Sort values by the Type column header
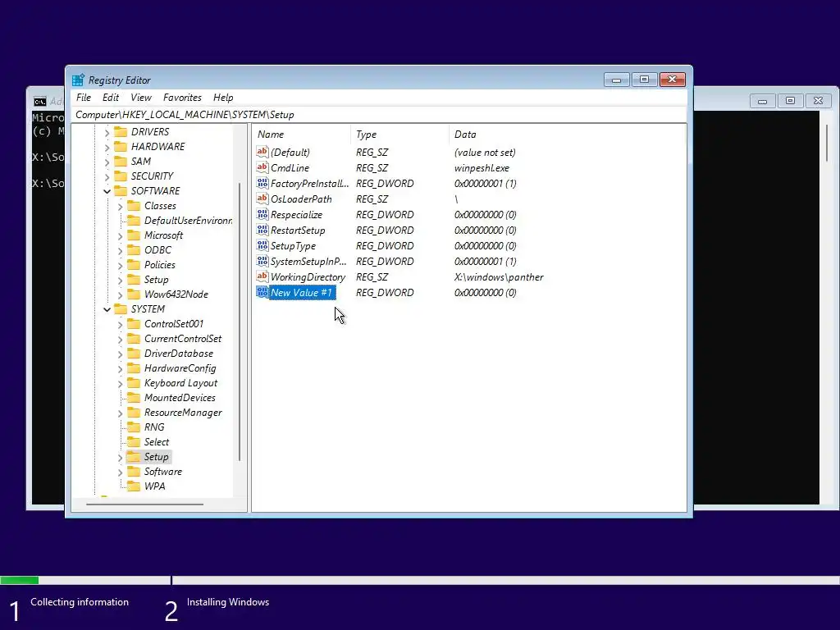 (400, 135)
